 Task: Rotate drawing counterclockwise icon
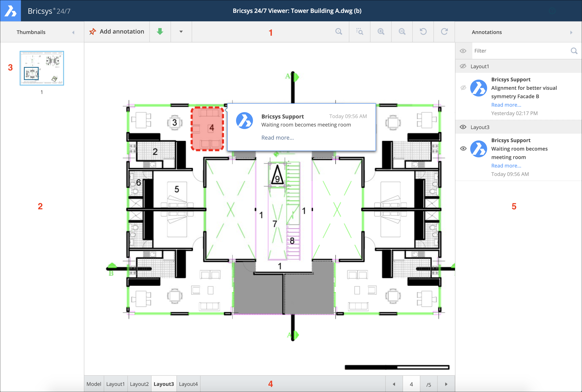coord(423,32)
